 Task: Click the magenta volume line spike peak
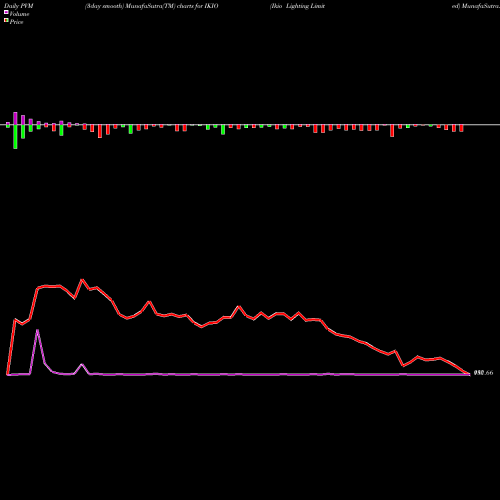click(x=37, y=330)
